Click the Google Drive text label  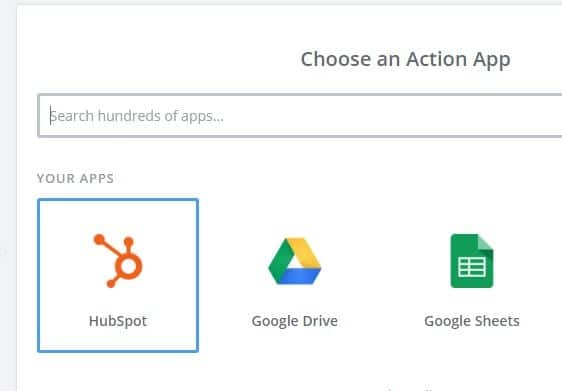(295, 321)
